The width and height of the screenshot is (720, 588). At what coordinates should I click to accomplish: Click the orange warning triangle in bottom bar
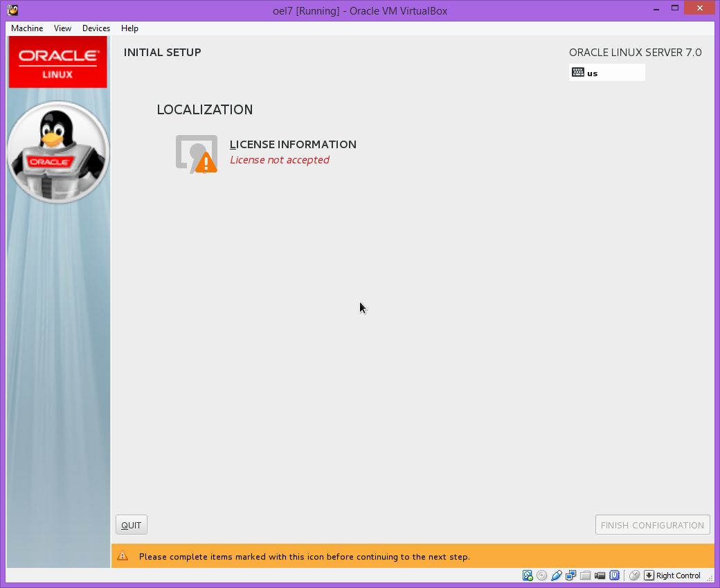click(123, 556)
